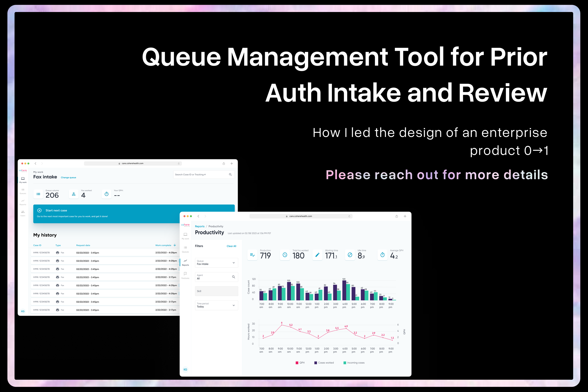The image size is (588, 392).
Task: Open a new tab with the plus icon
Action: coord(405,216)
